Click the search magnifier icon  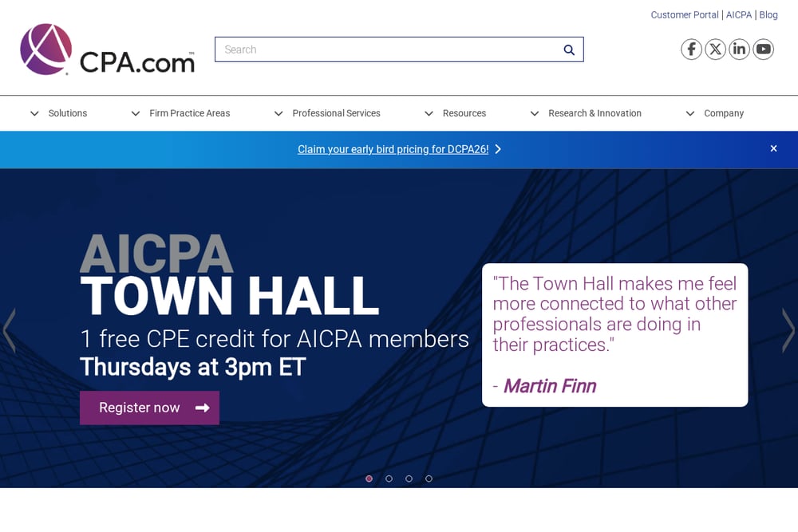click(569, 49)
